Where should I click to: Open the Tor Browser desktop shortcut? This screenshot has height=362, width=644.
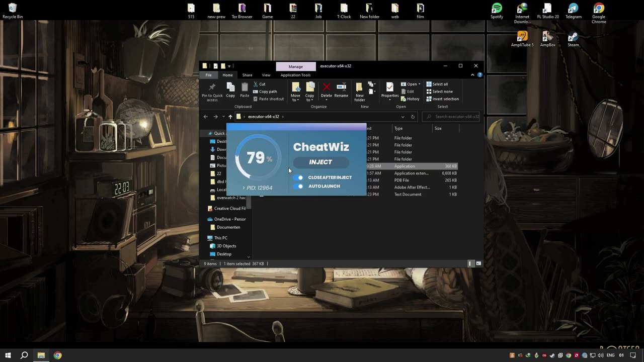click(242, 11)
